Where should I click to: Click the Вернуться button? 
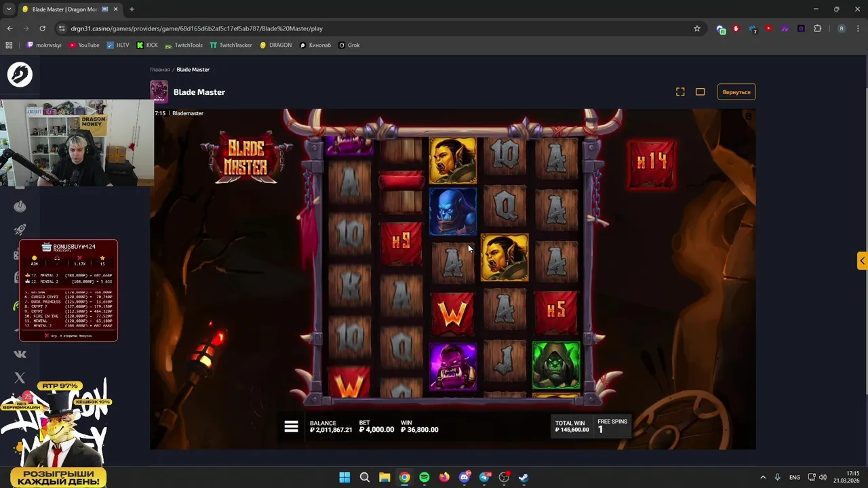[x=736, y=91]
